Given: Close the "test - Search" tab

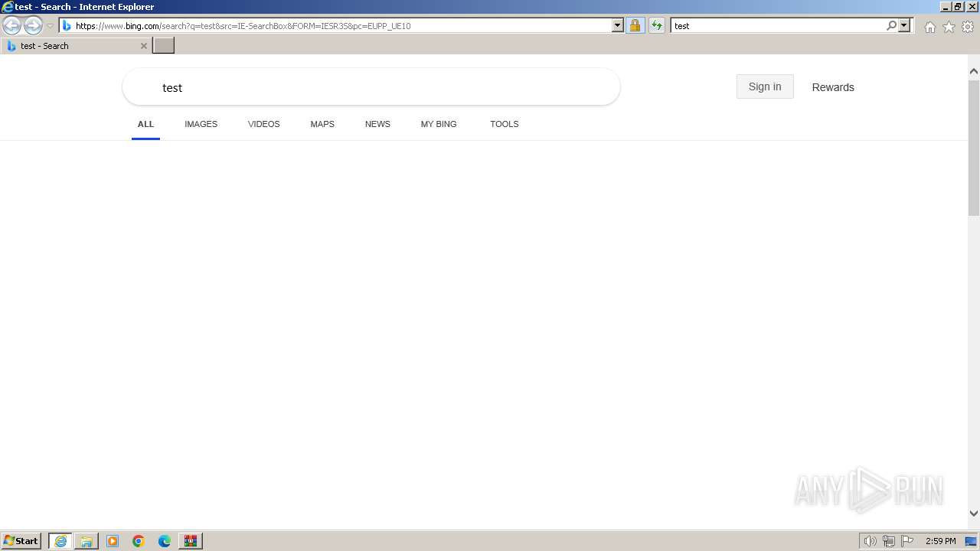Looking at the screenshot, I should coord(143,46).
